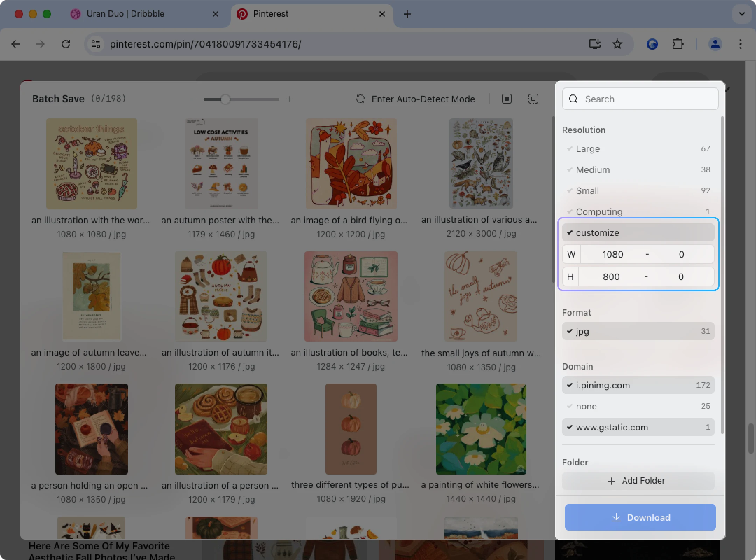The image size is (756, 560).
Task: Click the install app icon in address bar
Action: [x=595, y=44]
